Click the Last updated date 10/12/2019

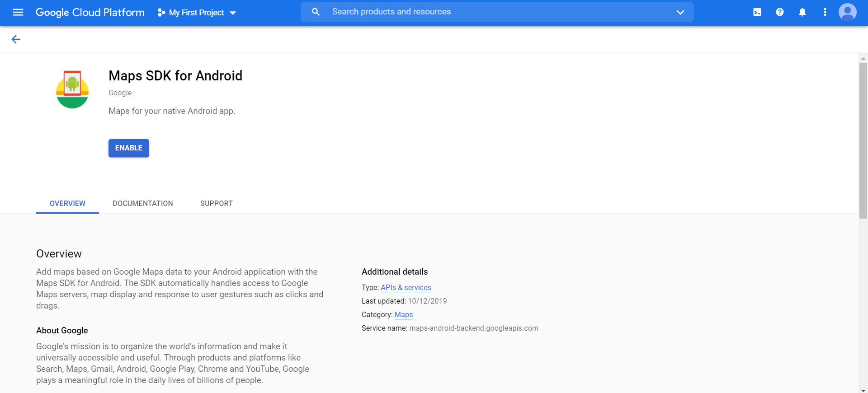427,301
